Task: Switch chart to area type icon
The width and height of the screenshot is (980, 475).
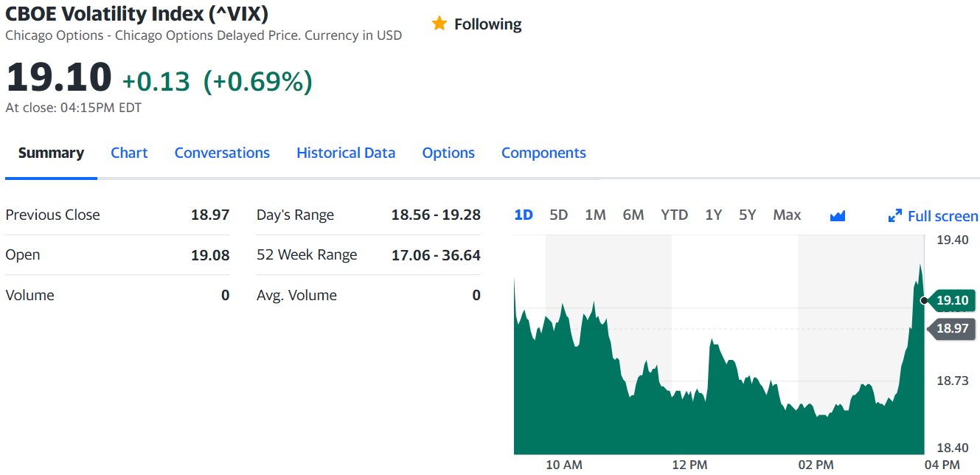Action: pos(837,215)
